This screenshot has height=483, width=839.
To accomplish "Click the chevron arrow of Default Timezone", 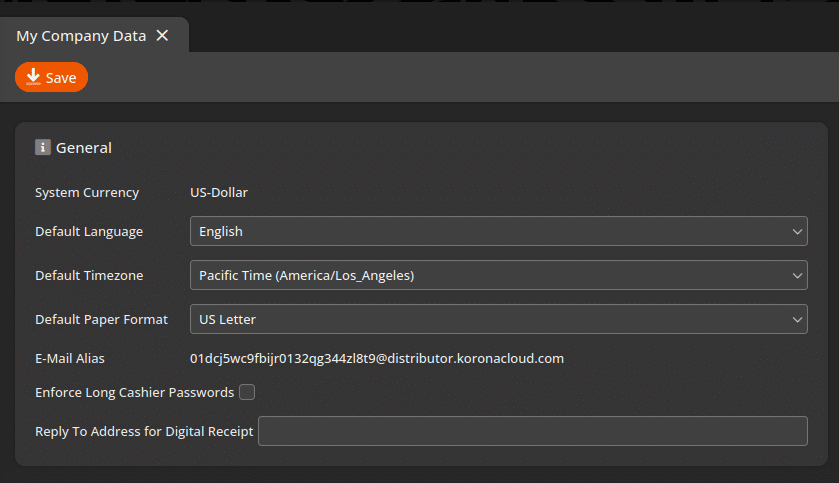I will (x=797, y=275).
